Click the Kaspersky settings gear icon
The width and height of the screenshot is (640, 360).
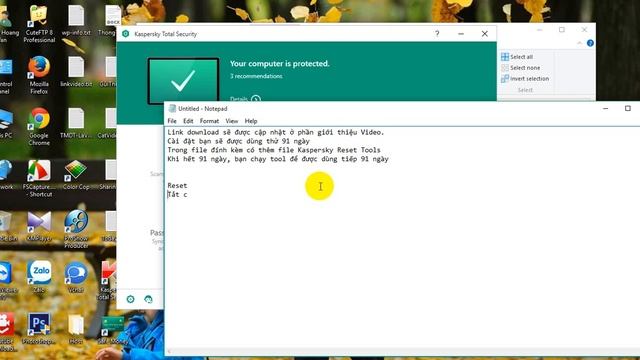click(x=131, y=299)
